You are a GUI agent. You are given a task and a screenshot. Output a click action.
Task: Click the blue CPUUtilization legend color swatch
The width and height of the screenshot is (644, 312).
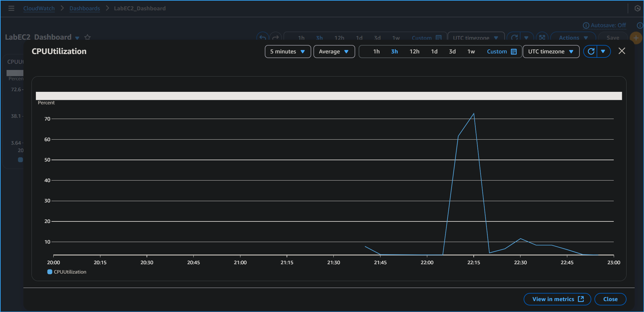pyautogui.click(x=50, y=272)
